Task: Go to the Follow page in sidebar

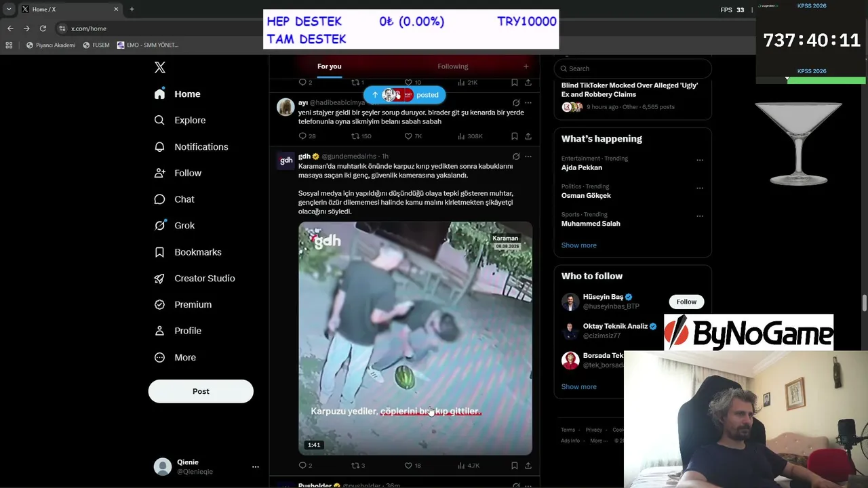Action: (x=178, y=173)
